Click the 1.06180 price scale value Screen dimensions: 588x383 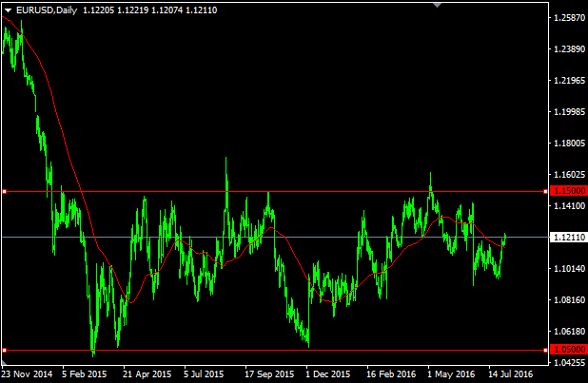tap(569, 332)
